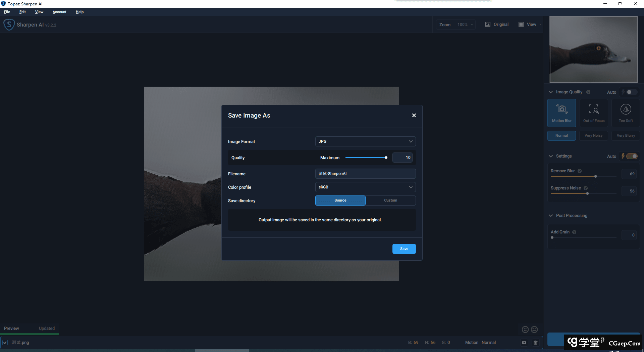Choose Custom save directory option
This screenshot has height=352, width=644.
tap(390, 201)
